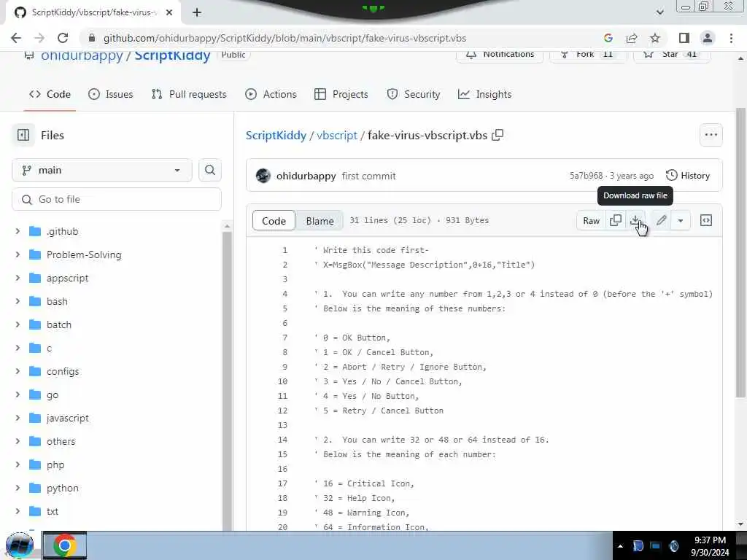Open the Pull requests tab

189,94
